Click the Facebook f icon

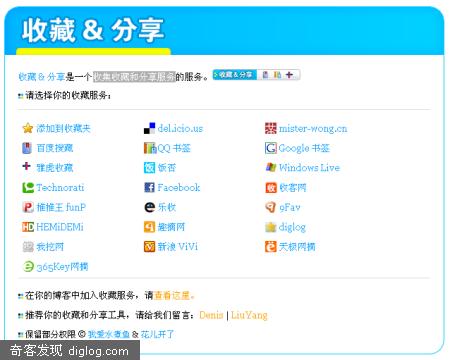coord(149,187)
